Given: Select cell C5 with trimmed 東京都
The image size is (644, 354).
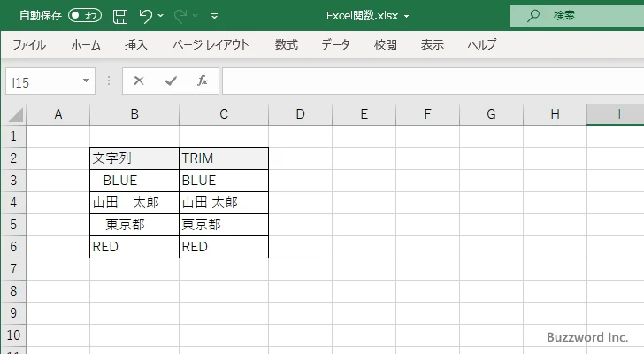Looking at the screenshot, I should coord(224,225).
